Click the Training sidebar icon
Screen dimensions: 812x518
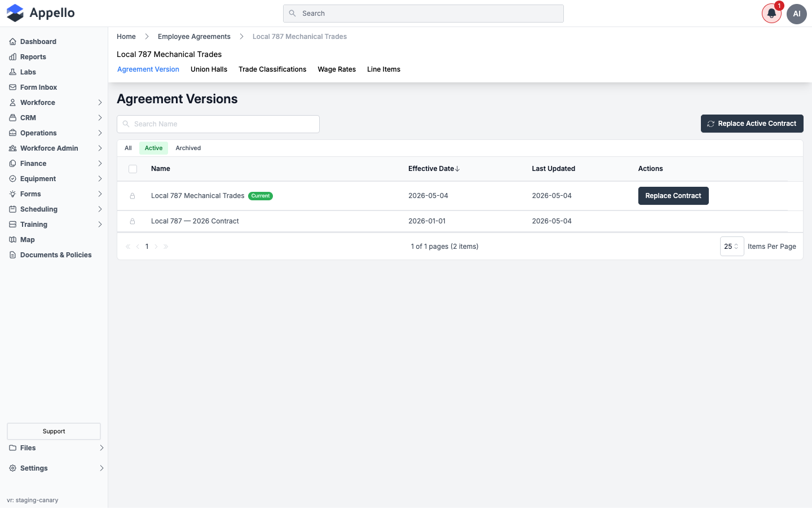coord(12,225)
